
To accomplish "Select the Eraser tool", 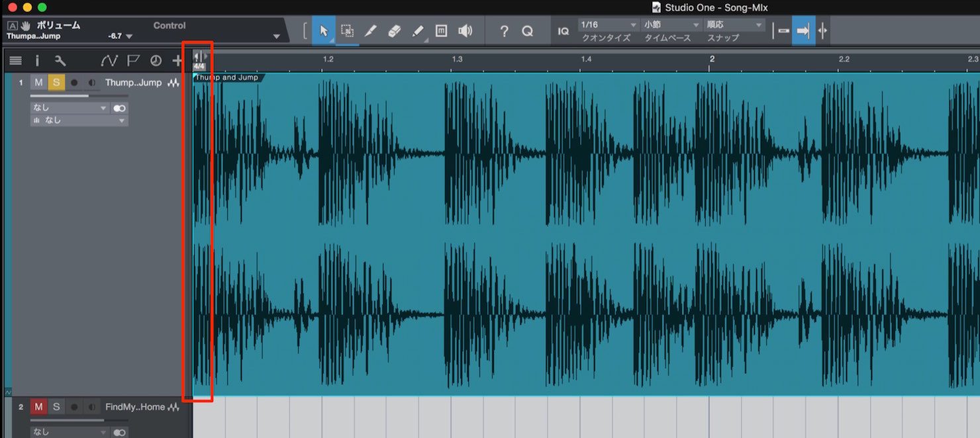I will pyautogui.click(x=394, y=30).
